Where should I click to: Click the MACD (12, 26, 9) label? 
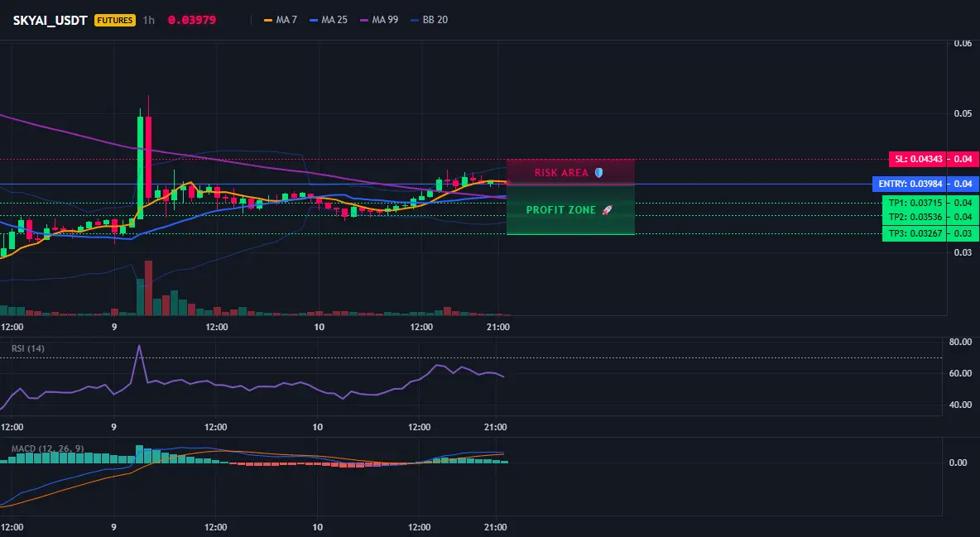click(x=47, y=448)
